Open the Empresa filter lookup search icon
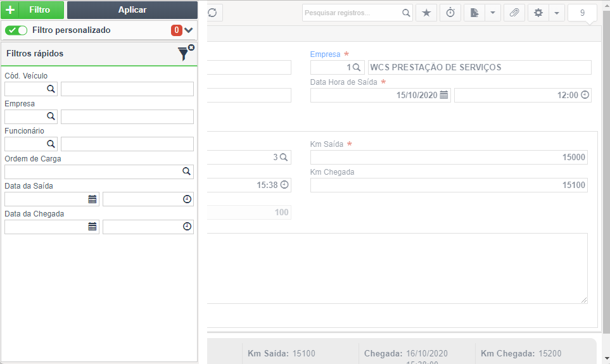Image resolution: width=610 pixels, height=364 pixels. 51,116
